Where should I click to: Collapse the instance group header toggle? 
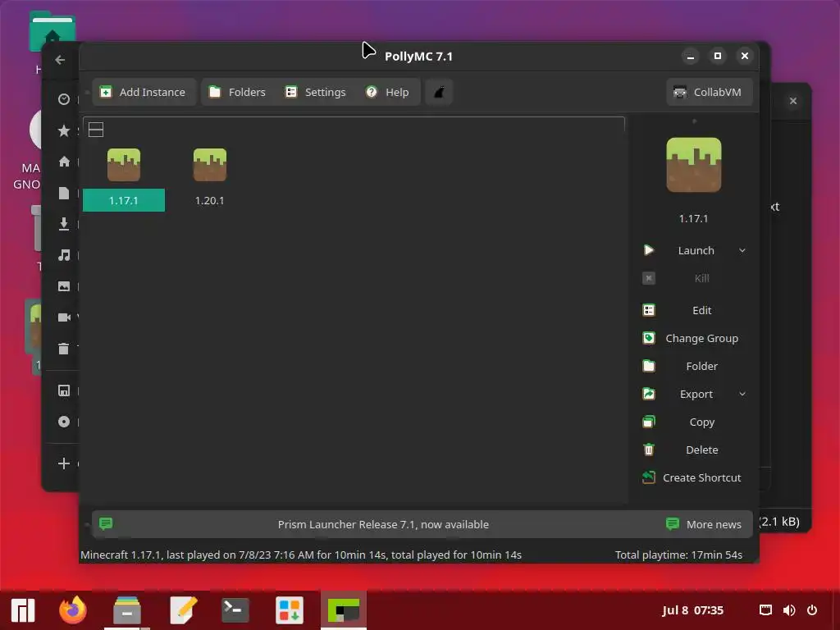point(96,130)
